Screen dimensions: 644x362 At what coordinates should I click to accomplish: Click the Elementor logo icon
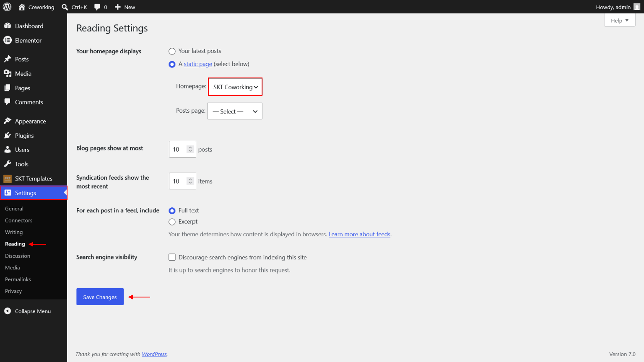coord(8,40)
